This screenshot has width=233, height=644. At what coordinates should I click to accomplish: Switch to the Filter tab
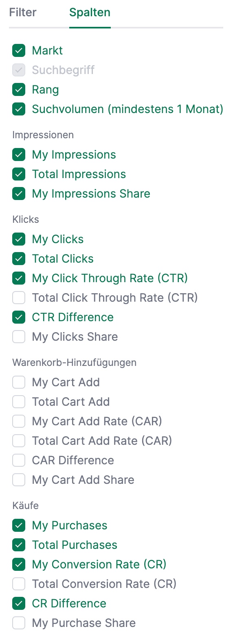coord(23,13)
